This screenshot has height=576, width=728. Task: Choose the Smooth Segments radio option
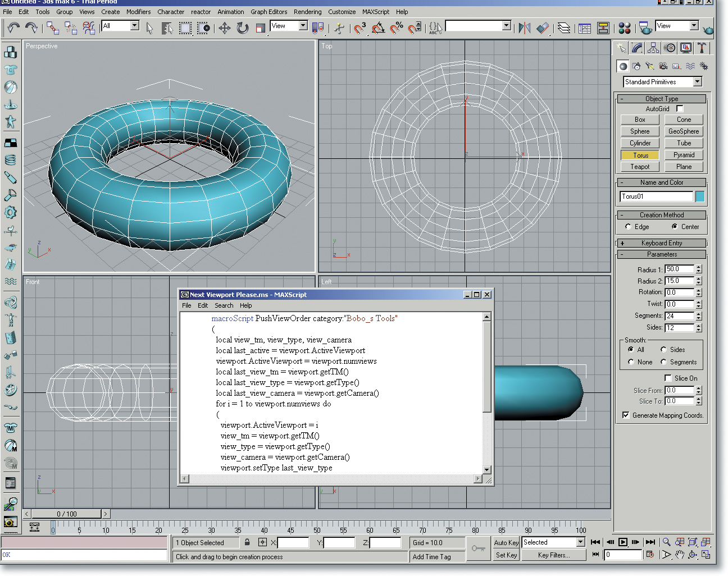pos(663,362)
